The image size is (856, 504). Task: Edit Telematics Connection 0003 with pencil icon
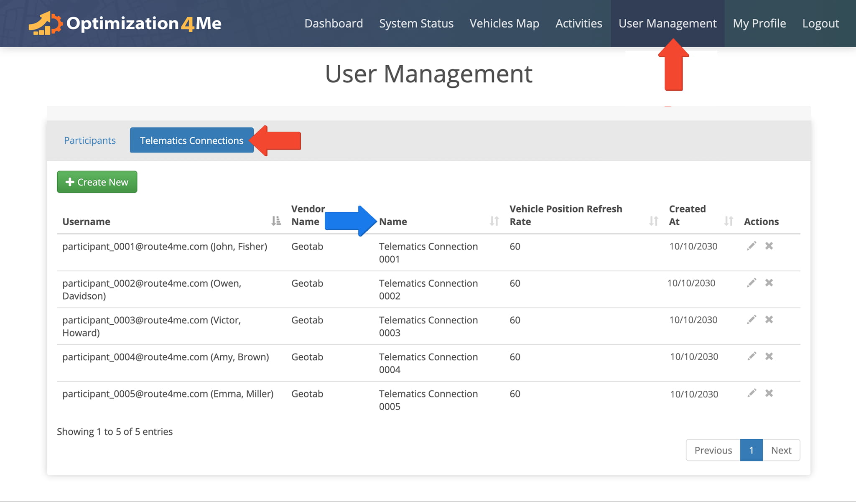pyautogui.click(x=752, y=320)
